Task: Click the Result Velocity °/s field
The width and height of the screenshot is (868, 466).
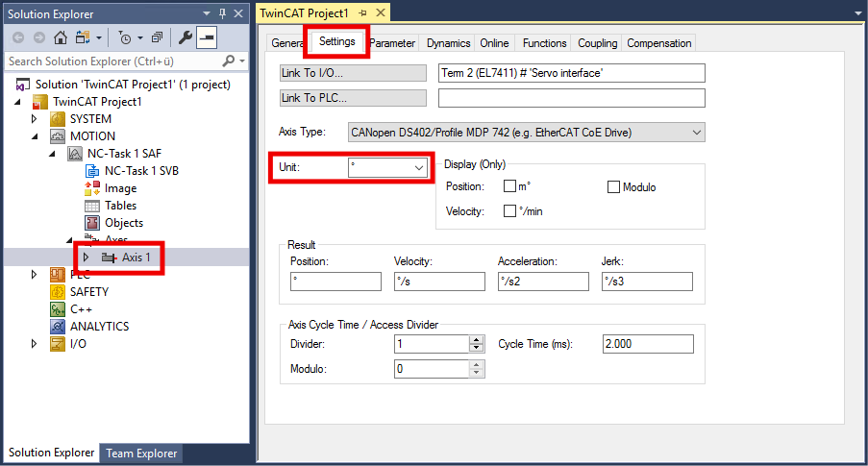Action: [x=439, y=282]
